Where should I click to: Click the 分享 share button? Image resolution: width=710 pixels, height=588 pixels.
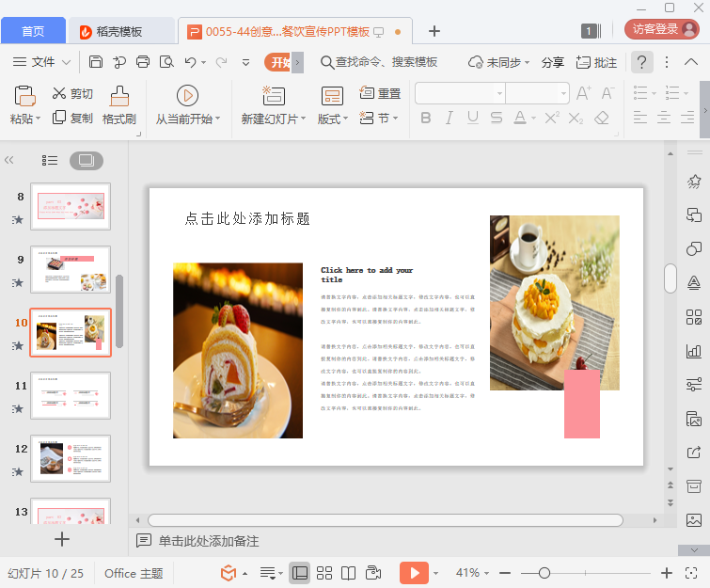552,62
